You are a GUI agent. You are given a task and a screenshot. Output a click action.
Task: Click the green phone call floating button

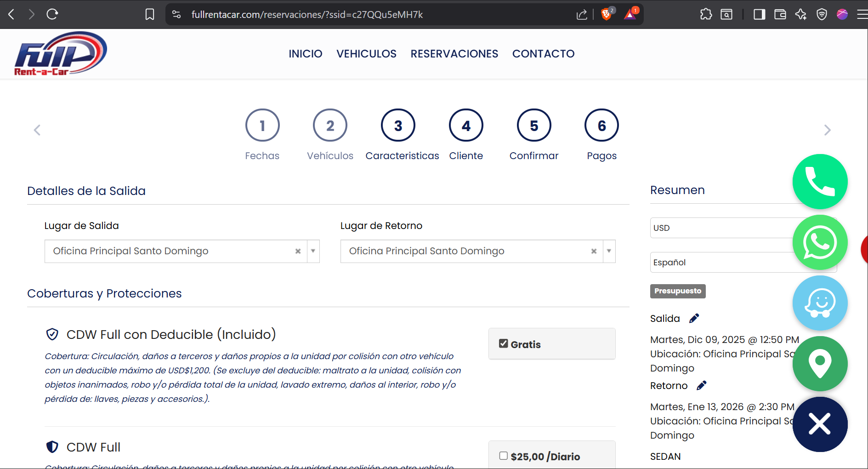coord(820,182)
